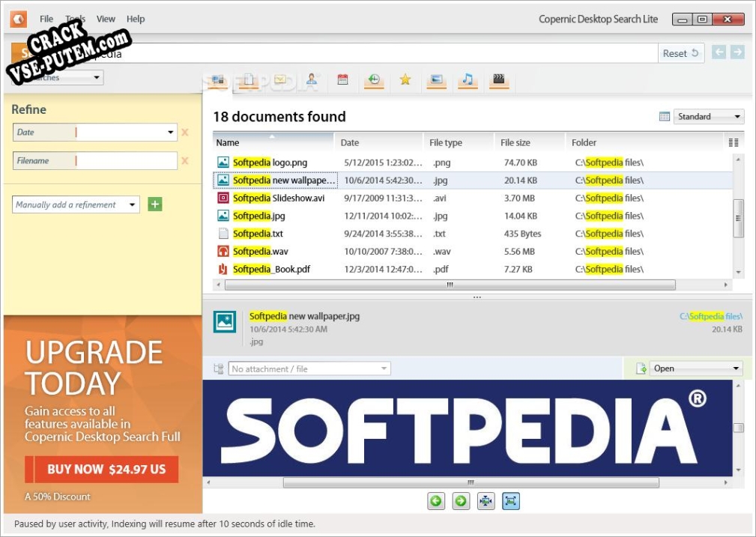Click the preview pane horizontal scrollbar
This screenshot has height=537, width=756.
point(471,482)
